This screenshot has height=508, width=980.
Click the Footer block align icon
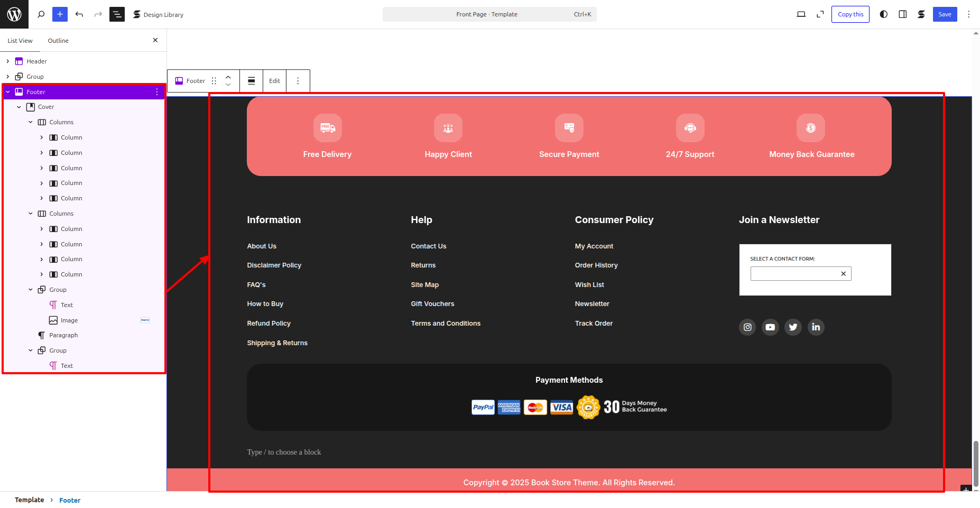click(252, 81)
